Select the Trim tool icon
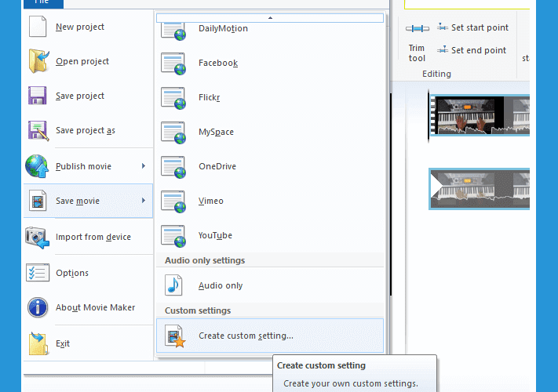The image size is (558, 392). (x=417, y=28)
